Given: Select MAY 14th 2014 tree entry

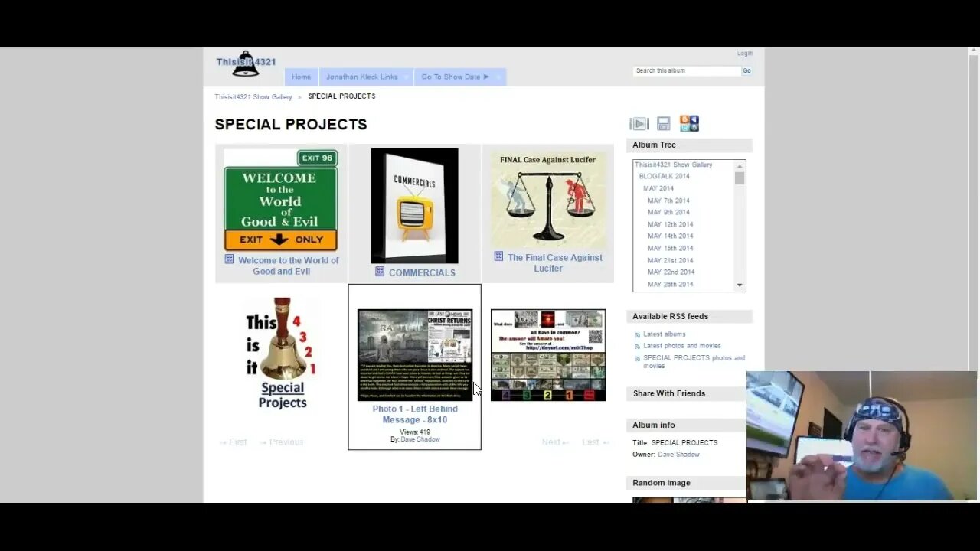Looking at the screenshot, I should point(671,236).
